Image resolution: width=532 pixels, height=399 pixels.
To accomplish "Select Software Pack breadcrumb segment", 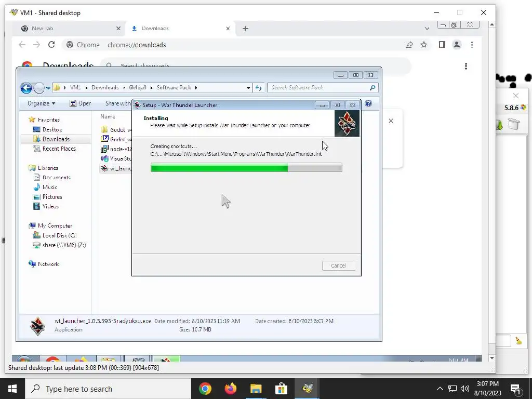I will click(174, 87).
